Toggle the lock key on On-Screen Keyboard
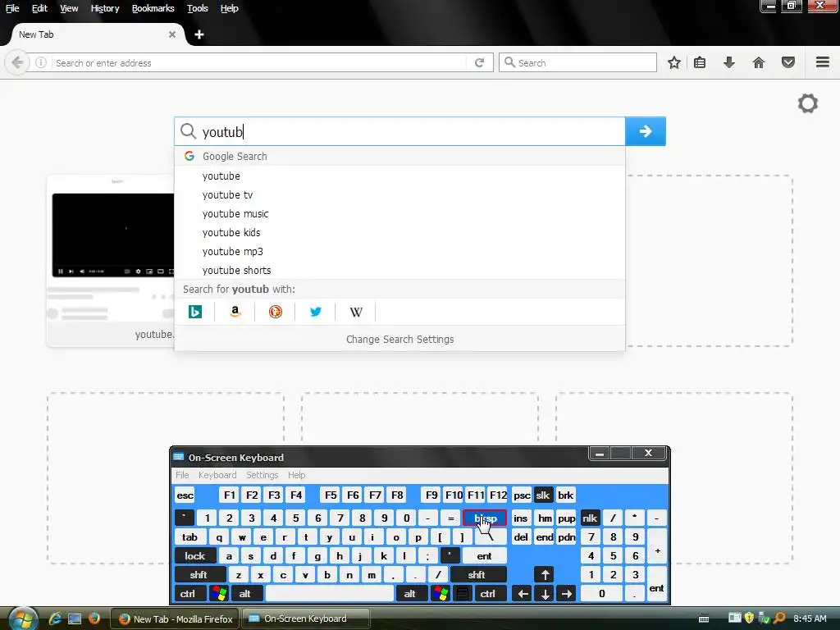This screenshot has height=630, width=840. 195,556
